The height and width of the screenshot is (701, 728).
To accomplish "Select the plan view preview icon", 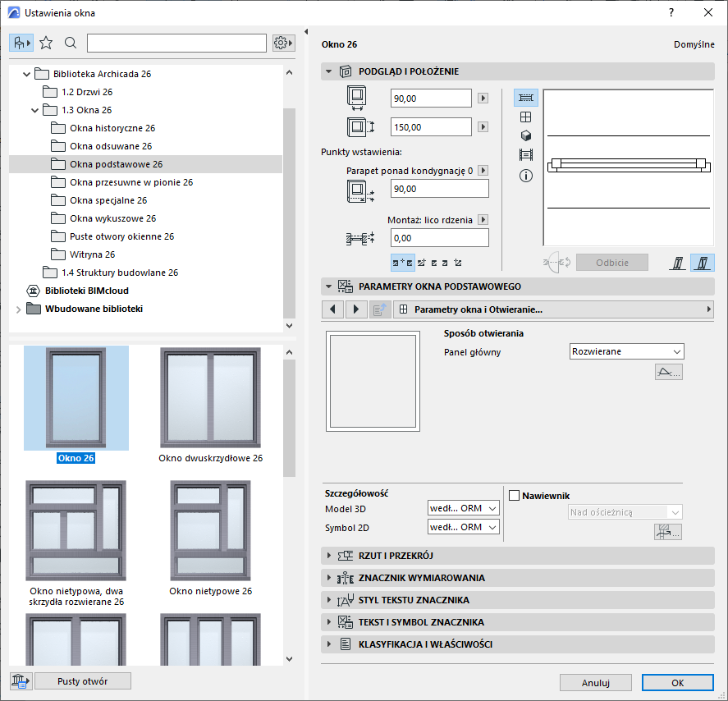I will coord(526,98).
